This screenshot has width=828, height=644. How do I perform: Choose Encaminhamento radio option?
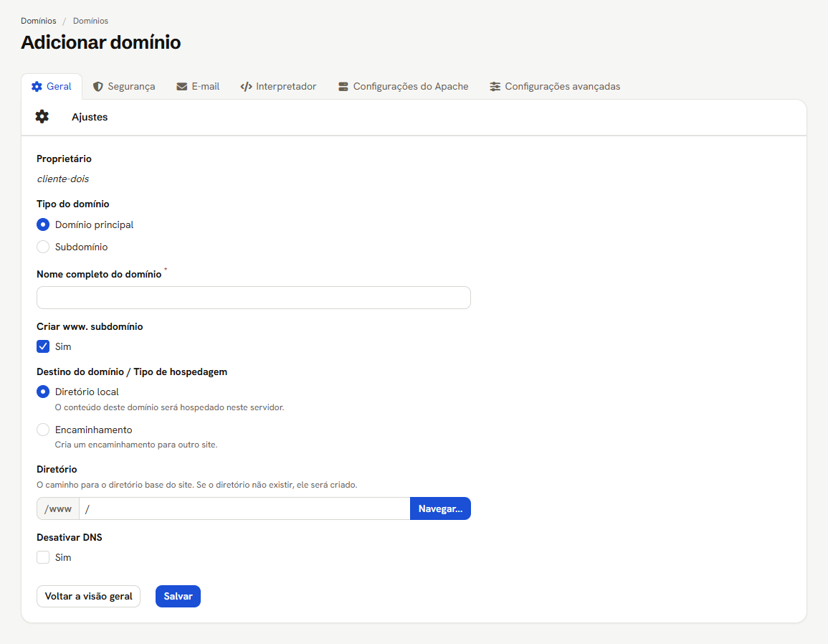tap(43, 430)
